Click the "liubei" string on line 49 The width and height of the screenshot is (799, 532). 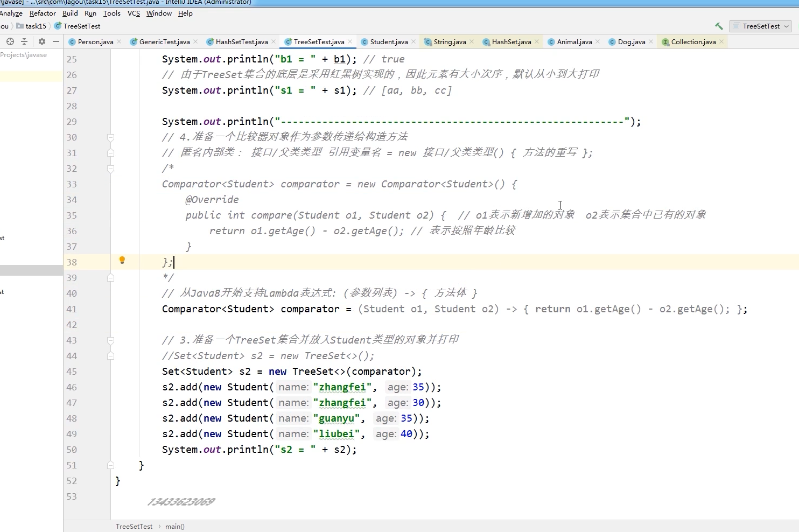click(x=336, y=434)
